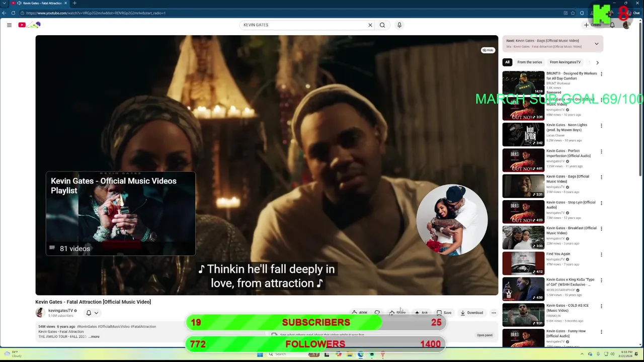The width and height of the screenshot is (644, 362).
Task: Start voice search with the microphone
Action: pos(399,25)
